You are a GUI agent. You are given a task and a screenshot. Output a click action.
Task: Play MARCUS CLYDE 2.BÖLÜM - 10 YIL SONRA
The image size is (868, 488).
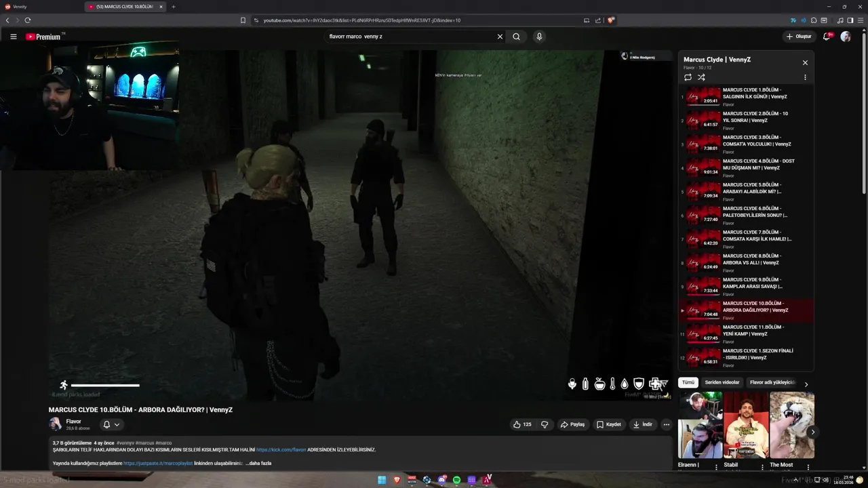[x=746, y=121]
